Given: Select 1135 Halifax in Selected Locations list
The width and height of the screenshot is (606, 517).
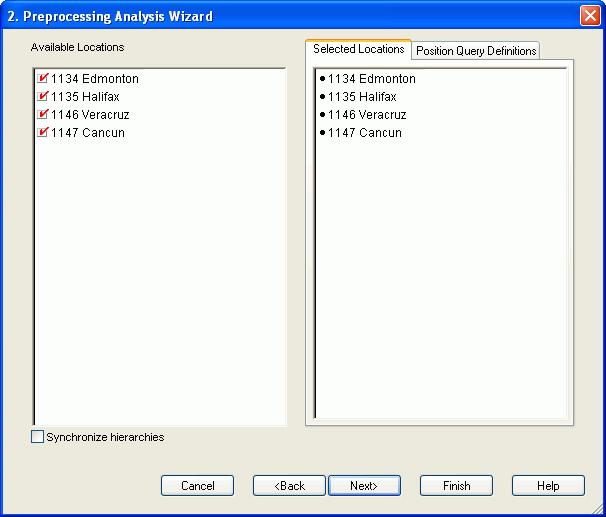Looking at the screenshot, I should 358,96.
